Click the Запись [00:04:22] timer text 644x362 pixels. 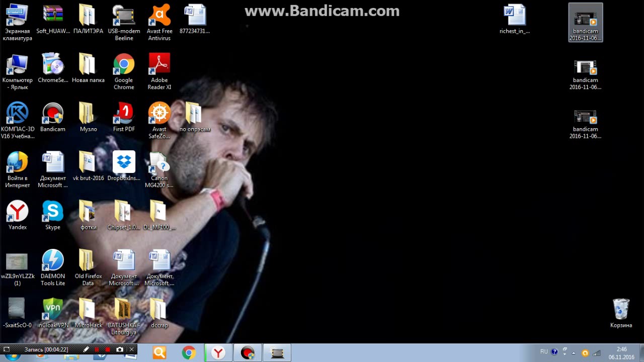(46, 349)
